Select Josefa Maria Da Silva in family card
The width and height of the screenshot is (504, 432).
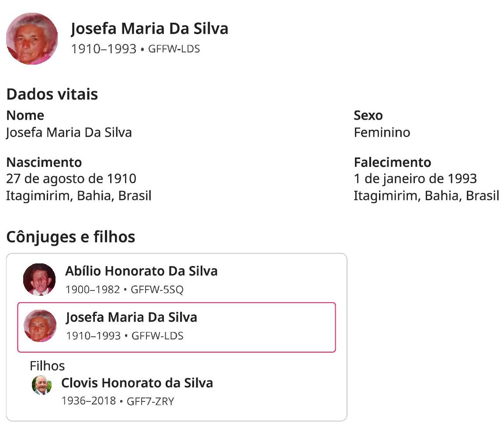tap(131, 318)
